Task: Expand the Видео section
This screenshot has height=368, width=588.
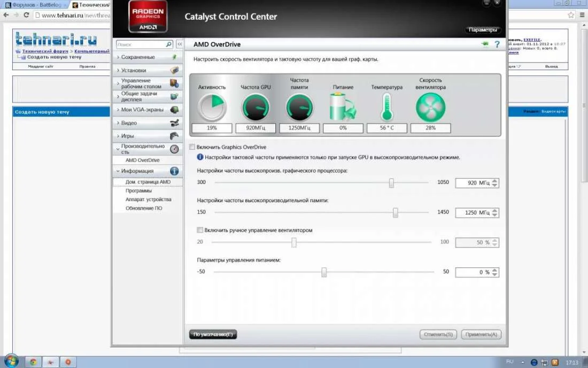Action: [148, 122]
